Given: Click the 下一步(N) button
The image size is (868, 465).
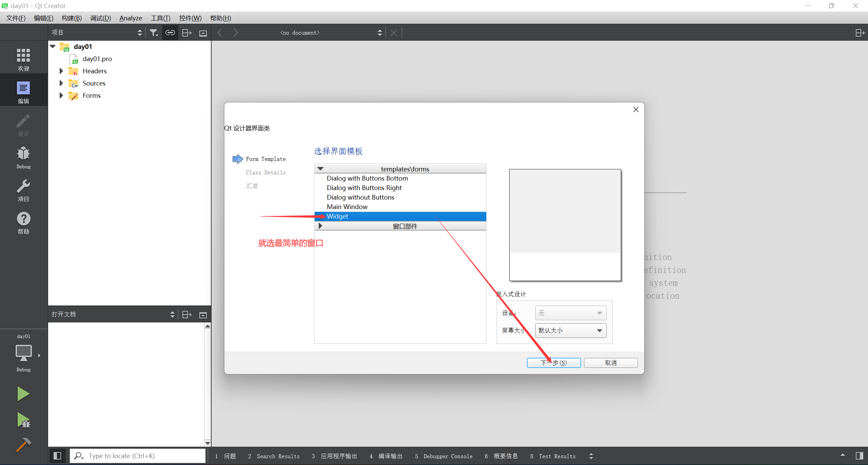Looking at the screenshot, I should click(554, 363).
